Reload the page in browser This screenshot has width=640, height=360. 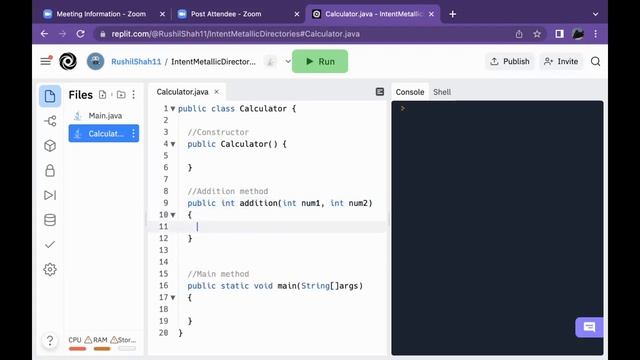point(80,34)
